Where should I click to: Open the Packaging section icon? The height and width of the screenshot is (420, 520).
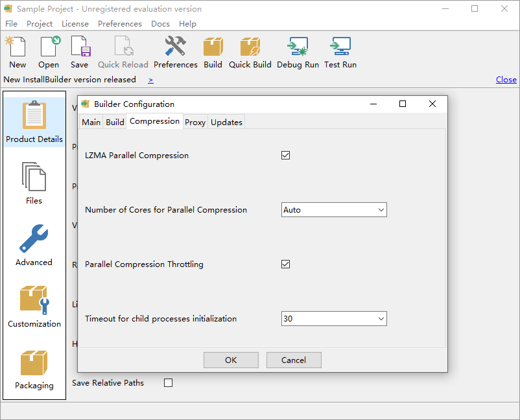pyautogui.click(x=34, y=363)
